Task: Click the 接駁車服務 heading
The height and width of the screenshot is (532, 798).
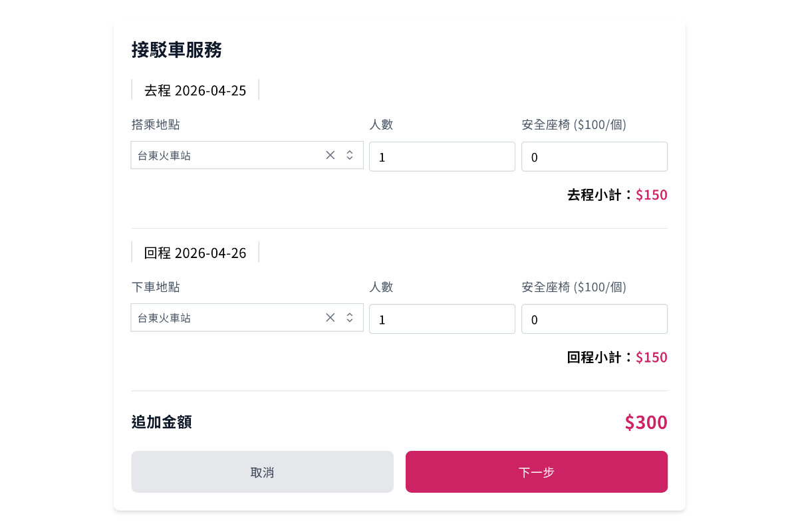Action: (177, 50)
